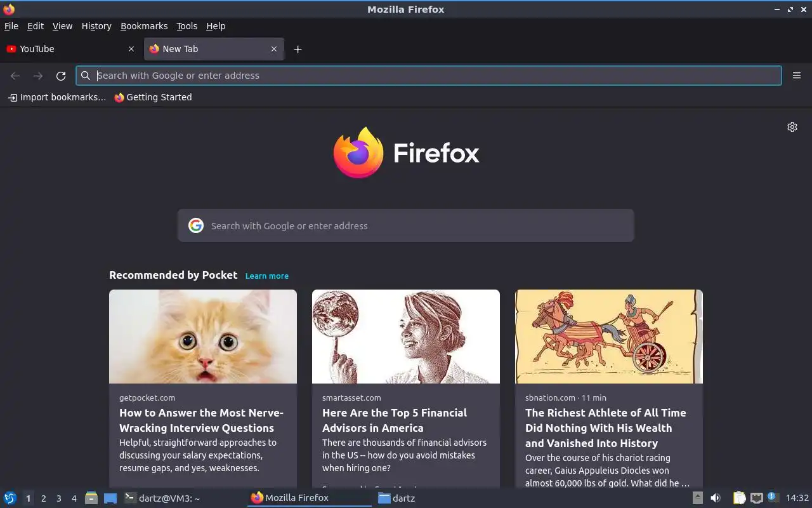Click the Google logo in the search box
Viewport: 812px width, 508px height.
pyautogui.click(x=196, y=225)
